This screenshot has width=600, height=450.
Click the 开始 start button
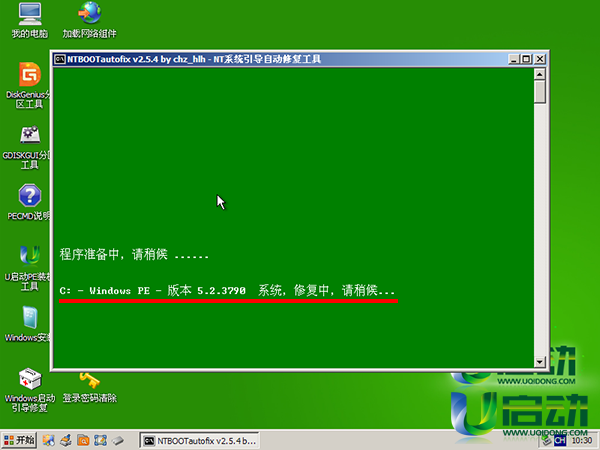(x=19, y=440)
